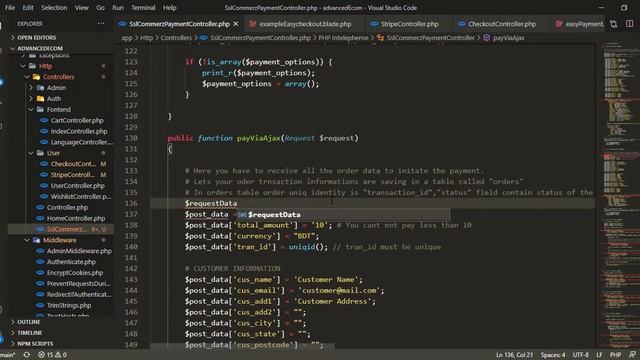
Task: Expand the Outline section
Action: click(x=29, y=322)
